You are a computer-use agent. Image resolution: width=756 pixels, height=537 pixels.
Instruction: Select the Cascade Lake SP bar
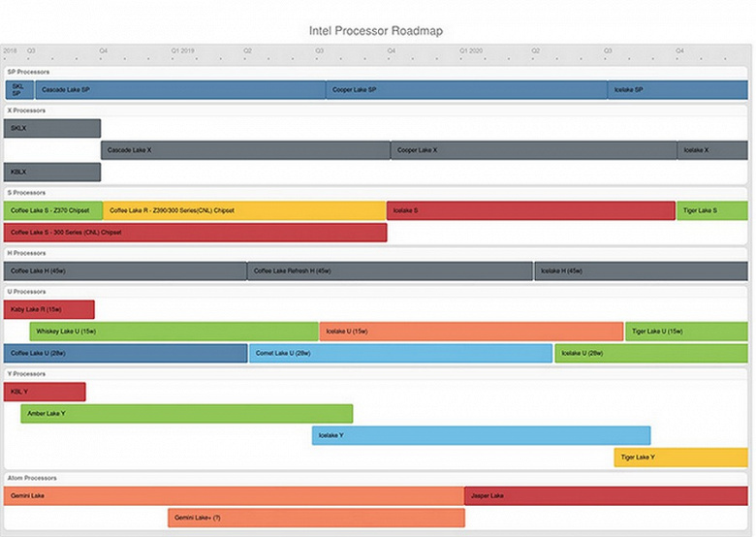coord(180,90)
